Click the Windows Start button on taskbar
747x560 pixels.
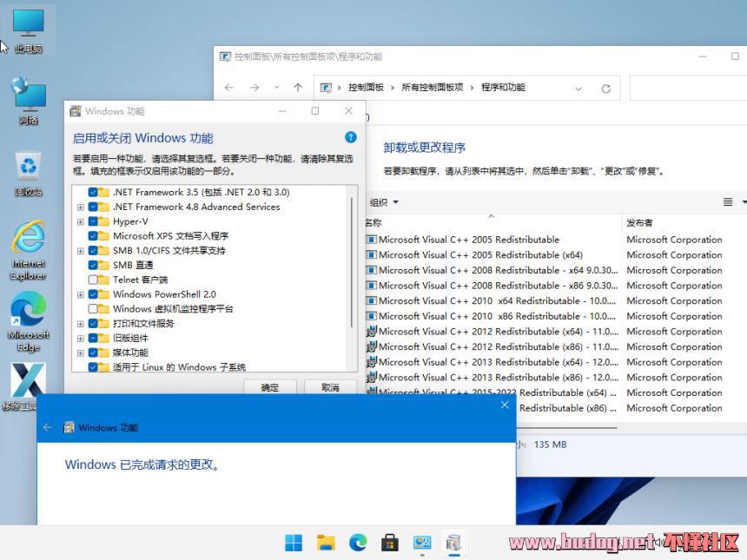pyautogui.click(x=294, y=543)
